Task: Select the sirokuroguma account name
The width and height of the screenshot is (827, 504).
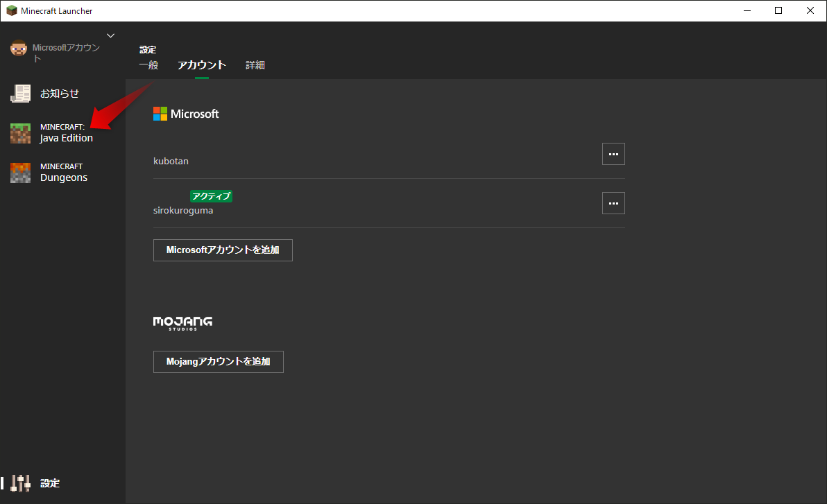Action: click(183, 210)
